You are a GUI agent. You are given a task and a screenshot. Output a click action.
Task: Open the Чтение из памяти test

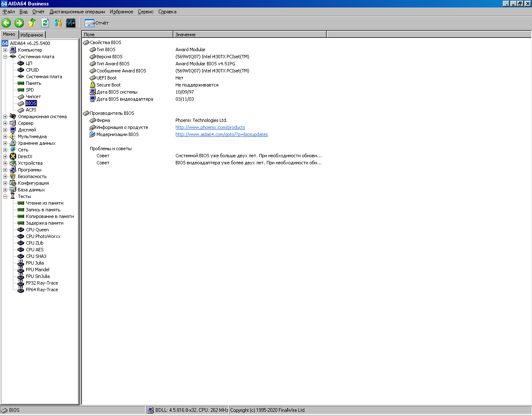point(44,203)
